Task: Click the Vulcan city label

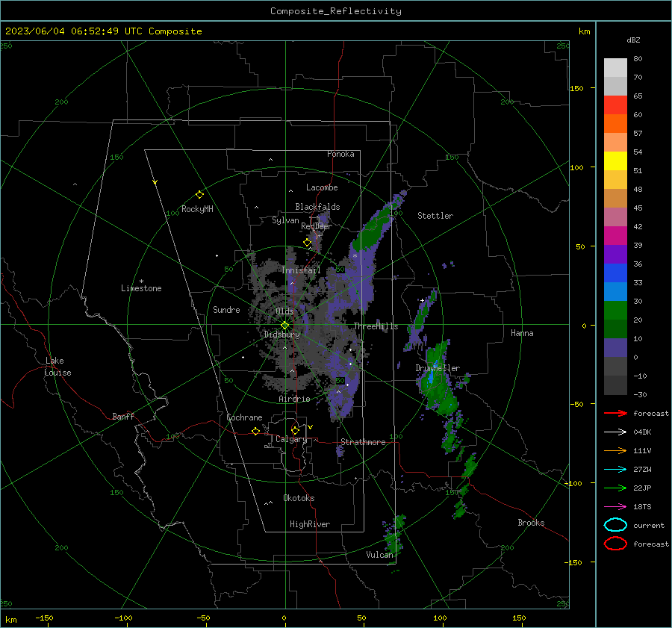Action: tap(379, 555)
